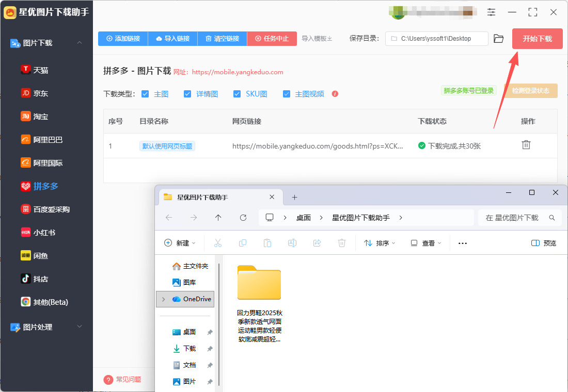568x392 pixels.
Task: Open the downloaded 回力男鞋 folder
Action: point(259,283)
